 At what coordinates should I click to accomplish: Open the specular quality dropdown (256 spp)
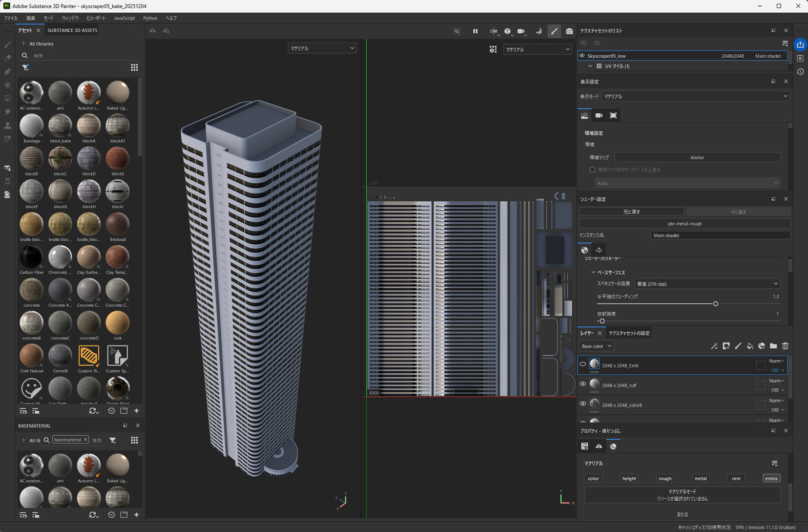tap(707, 284)
